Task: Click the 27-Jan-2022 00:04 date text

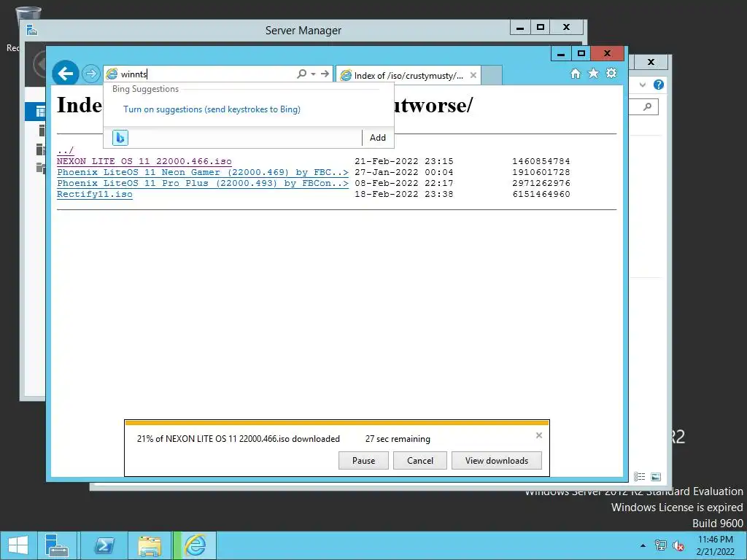Action: [404, 172]
